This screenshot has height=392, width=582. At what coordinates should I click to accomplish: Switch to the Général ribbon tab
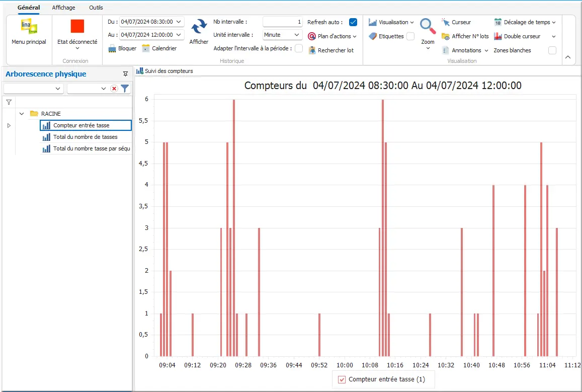pyautogui.click(x=29, y=8)
